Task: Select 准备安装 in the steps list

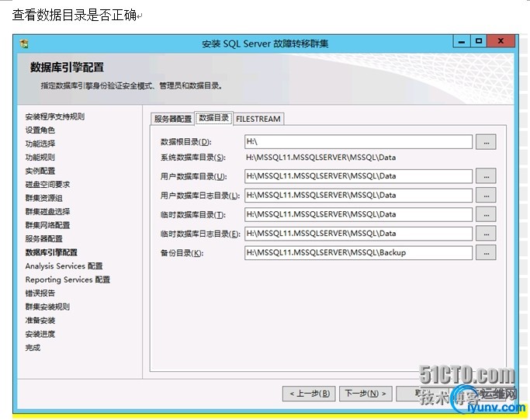Action: 40,321
